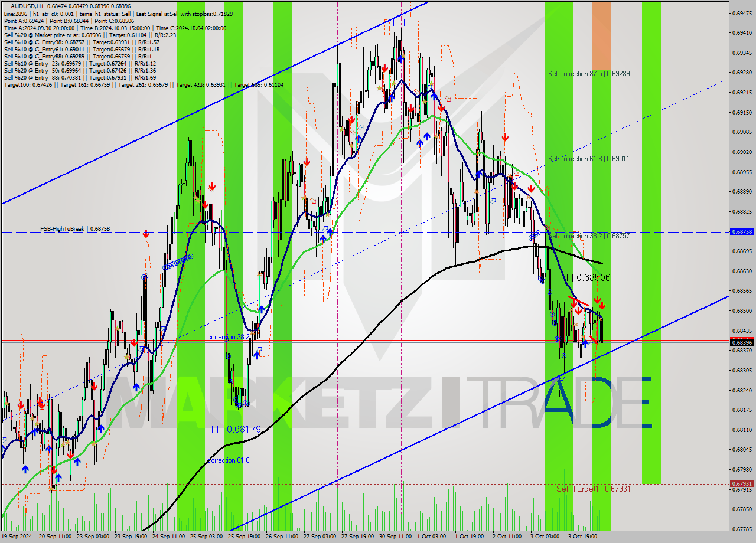
Task: Click the orange zone near Sell correction 87.5
Action: [x=602, y=35]
